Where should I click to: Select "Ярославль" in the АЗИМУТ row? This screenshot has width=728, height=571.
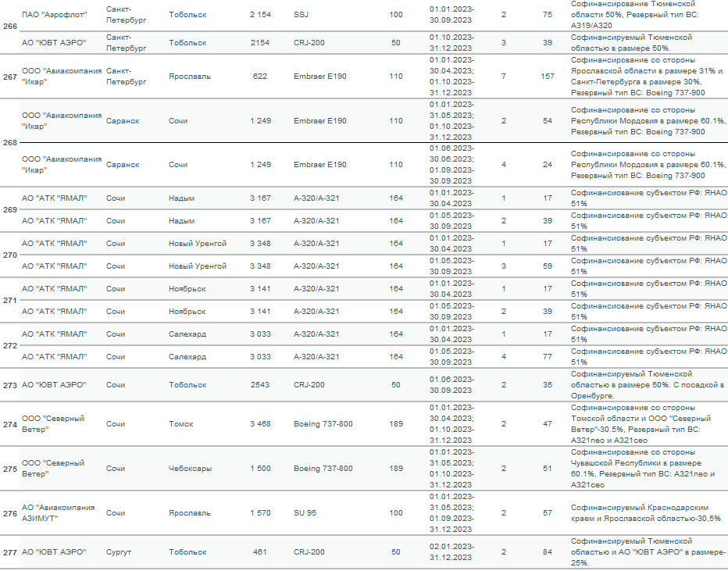pyautogui.click(x=190, y=513)
